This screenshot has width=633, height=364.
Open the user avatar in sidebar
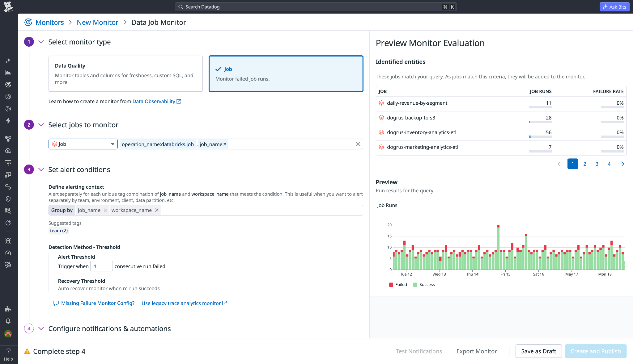coord(8,334)
